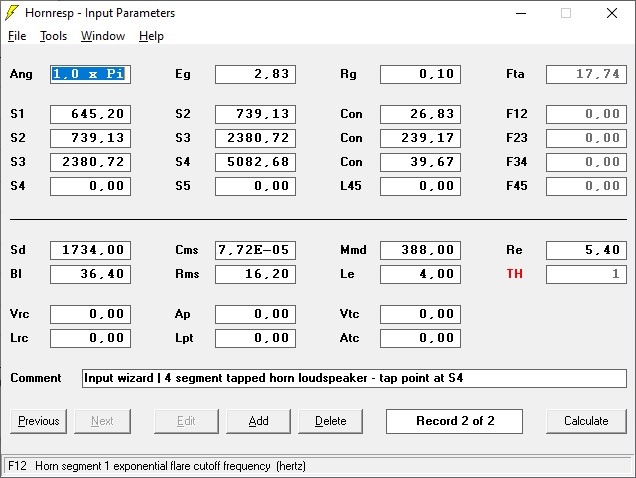This screenshot has height=478, width=636.
Task: Click the Eg field with 2,83
Action: [x=256, y=74]
